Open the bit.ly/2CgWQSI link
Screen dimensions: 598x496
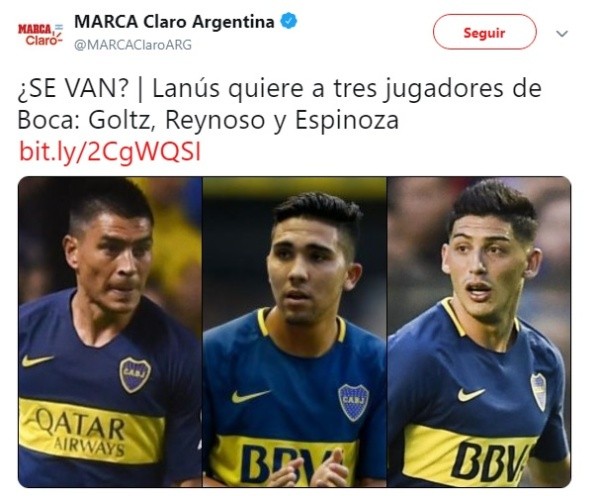point(110,152)
